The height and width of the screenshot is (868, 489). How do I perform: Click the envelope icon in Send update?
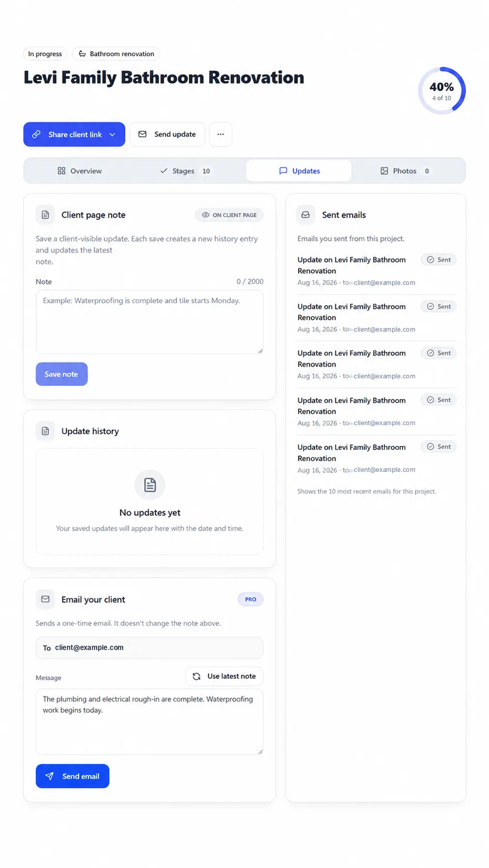point(142,134)
